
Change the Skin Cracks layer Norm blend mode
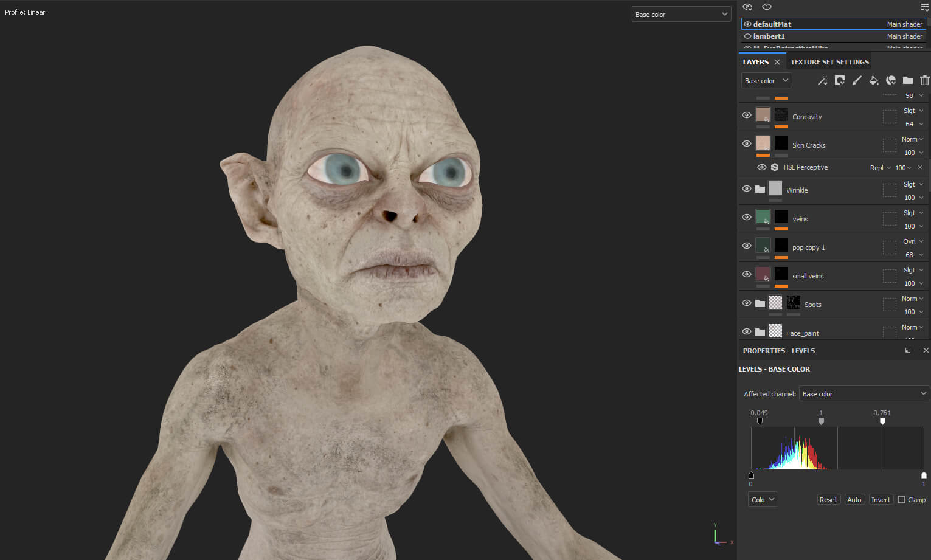pyautogui.click(x=913, y=139)
